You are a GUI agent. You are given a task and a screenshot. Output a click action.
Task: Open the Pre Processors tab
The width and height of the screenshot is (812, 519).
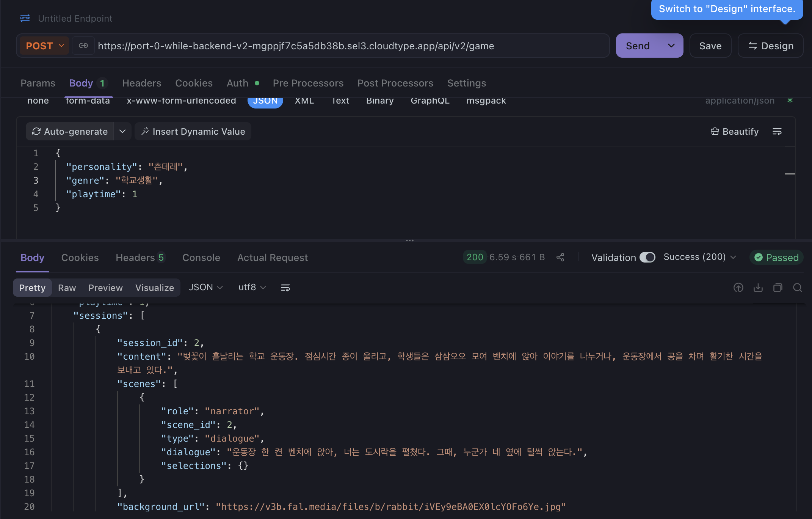click(308, 83)
